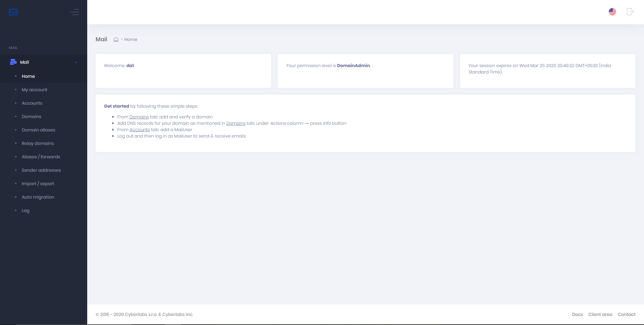The height and width of the screenshot is (325, 644).
Task: Open Auto migration page
Action: point(38,197)
